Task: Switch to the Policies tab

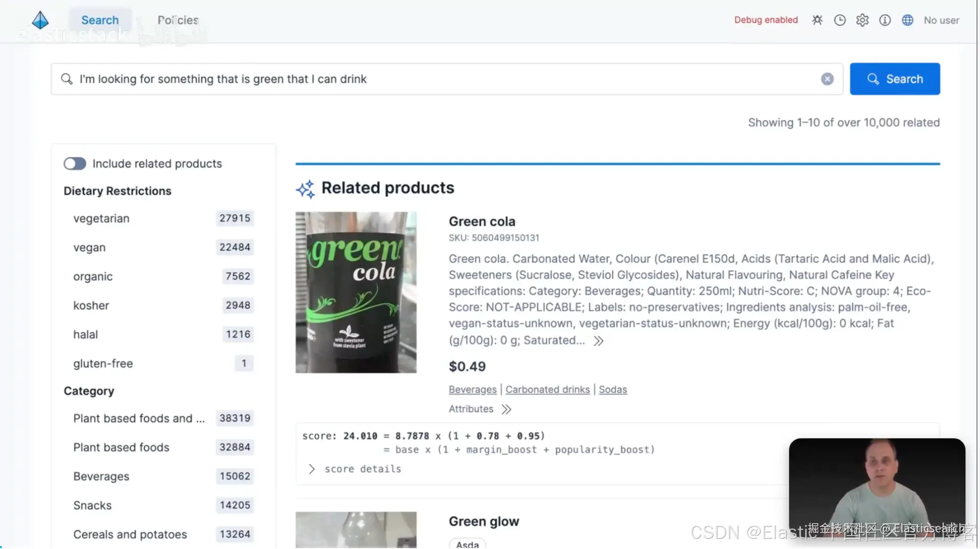Action: pyautogui.click(x=178, y=20)
